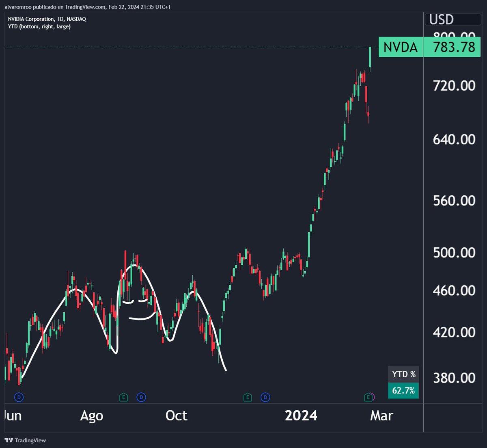The image size is (487, 448).
Task: Click the TradingView logo icon
Action: point(9,440)
